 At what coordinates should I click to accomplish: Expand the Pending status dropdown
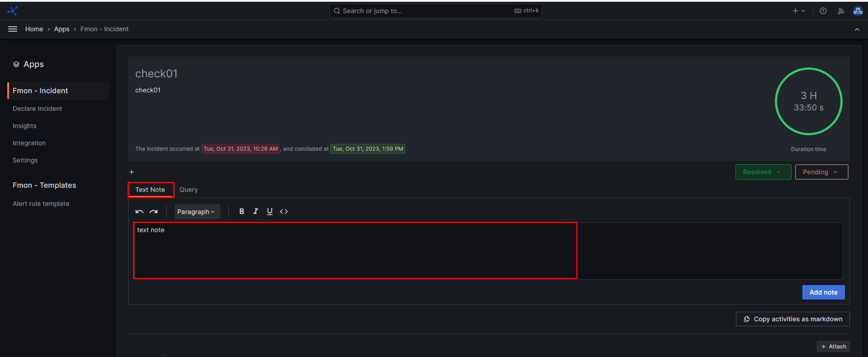[x=821, y=172]
